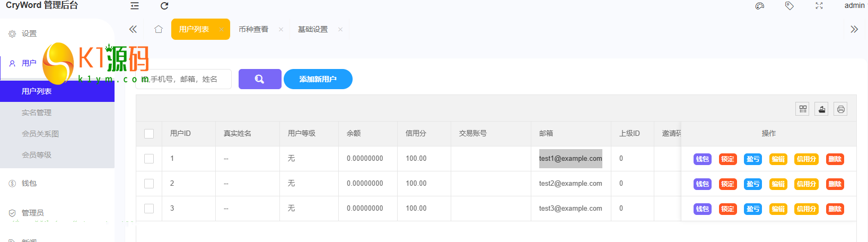This screenshot has height=242, width=868.
Task: Check the box for user ID 1
Action: (149, 159)
